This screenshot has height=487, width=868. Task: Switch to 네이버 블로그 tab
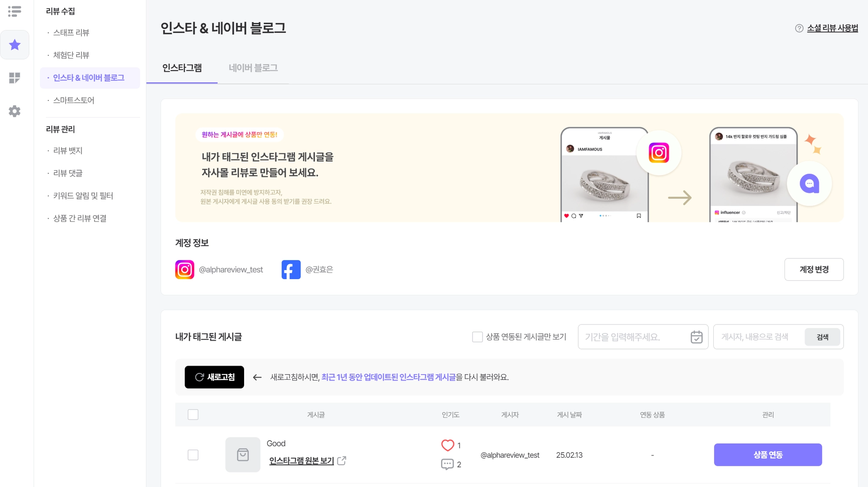coord(253,68)
